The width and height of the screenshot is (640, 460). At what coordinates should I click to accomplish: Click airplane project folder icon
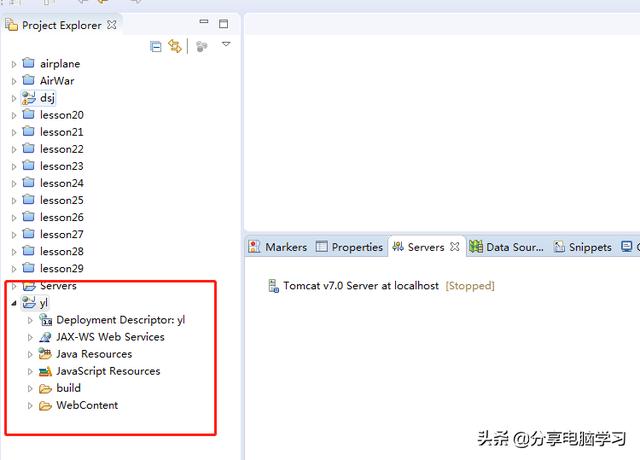(28, 63)
